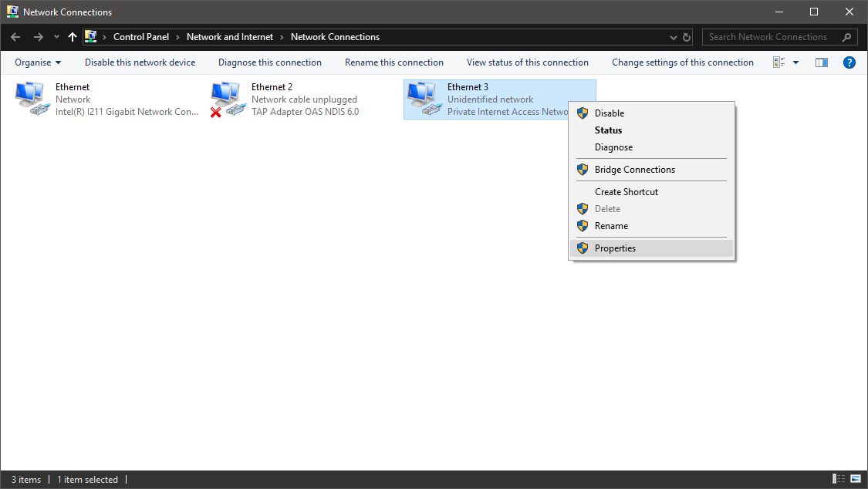Viewport: 868px width, 489px height.
Task: Click the shield icon beside Bridge Connections
Action: pos(583,169)
